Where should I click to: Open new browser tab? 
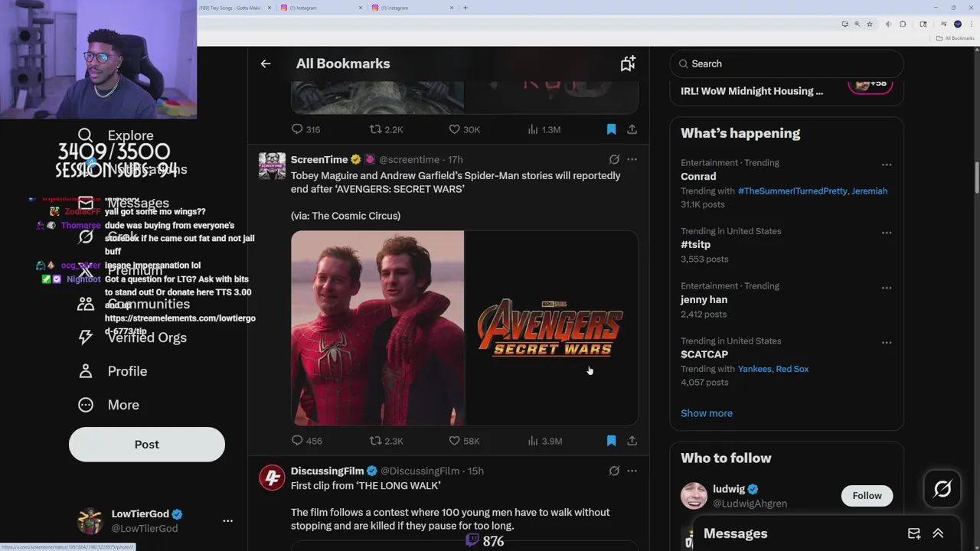click(465, 8)
